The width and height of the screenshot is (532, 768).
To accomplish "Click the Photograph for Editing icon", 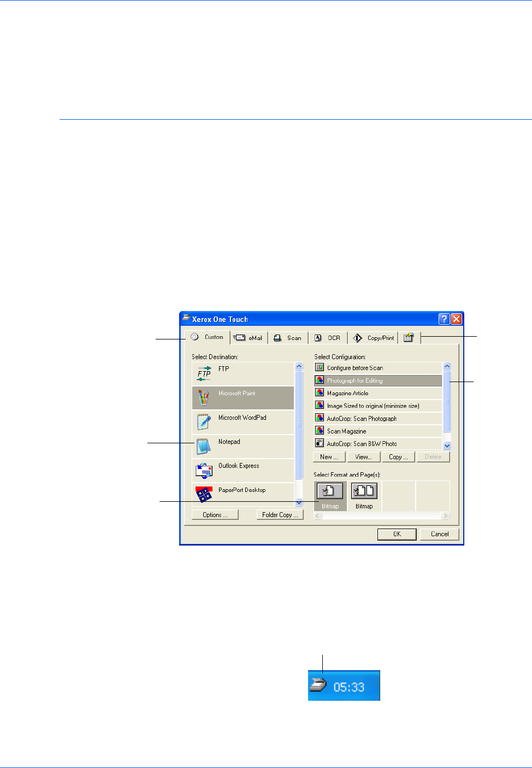I will tap(320, 380).
